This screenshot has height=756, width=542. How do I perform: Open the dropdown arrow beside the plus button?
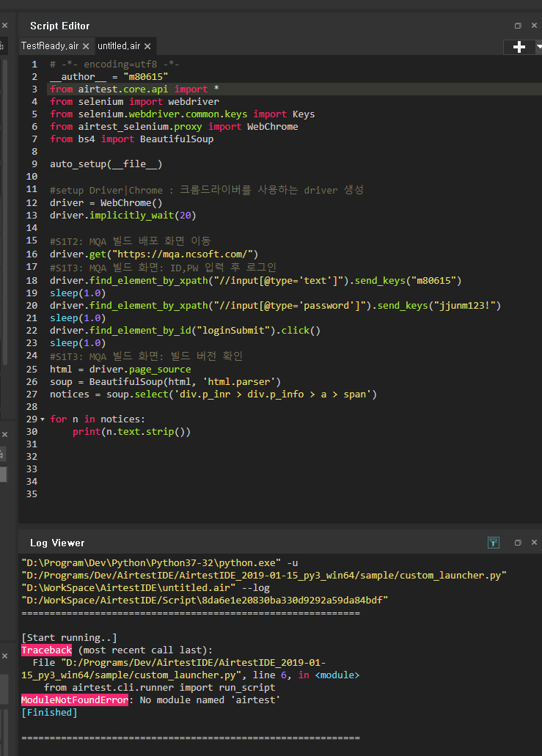(538, 47)
